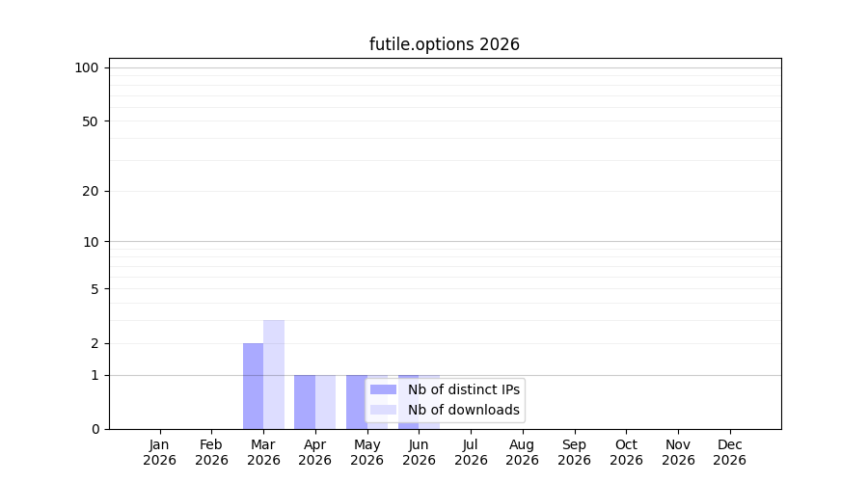The width and height of the screenshot is (868, 482).
Task: Select the March distinct IPs bar
Action: [253, 387]
